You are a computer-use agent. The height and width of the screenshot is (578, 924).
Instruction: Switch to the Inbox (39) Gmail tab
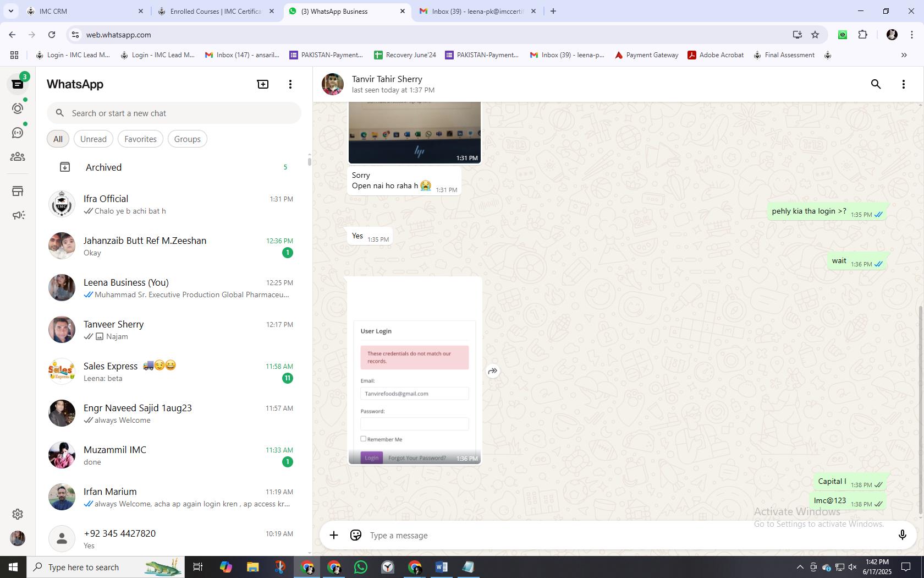(477, 11)
